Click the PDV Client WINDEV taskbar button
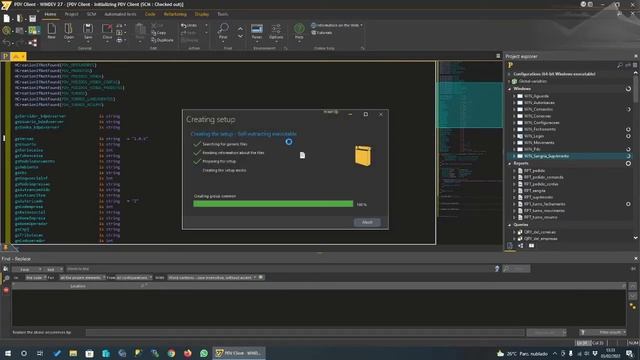Viewport: 640px width, 360px height. tap(239, 353)
